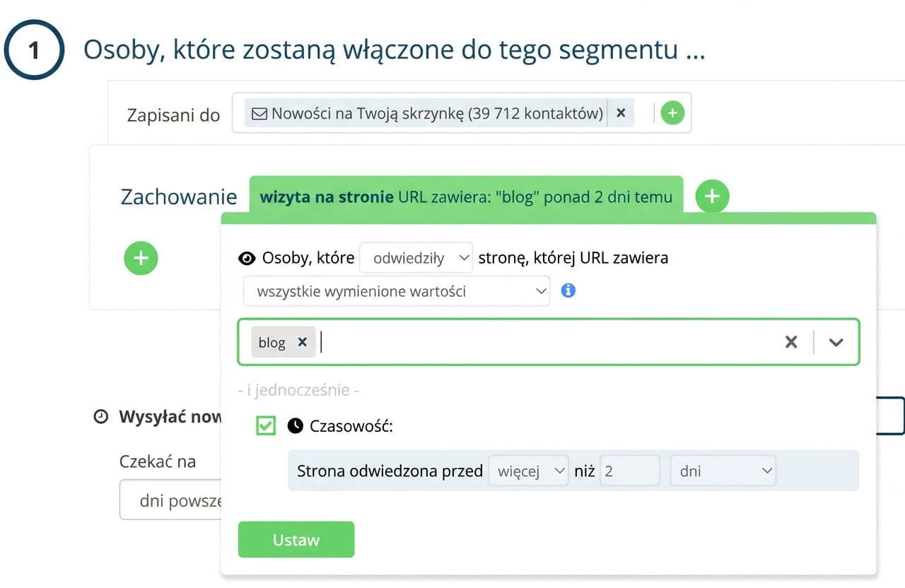The height and width of the screenshot is (588, 905).
Task: Click the green plus under Zachowanie
Action: (141, 259)
